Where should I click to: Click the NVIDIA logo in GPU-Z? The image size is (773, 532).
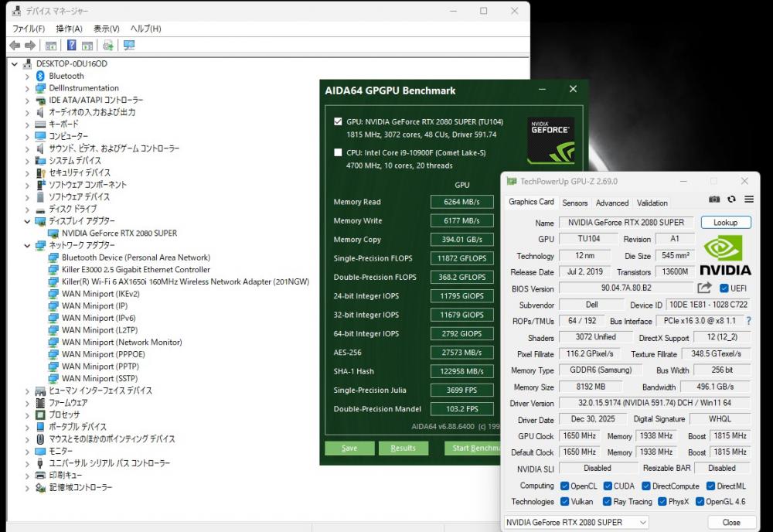coord(725,255)
